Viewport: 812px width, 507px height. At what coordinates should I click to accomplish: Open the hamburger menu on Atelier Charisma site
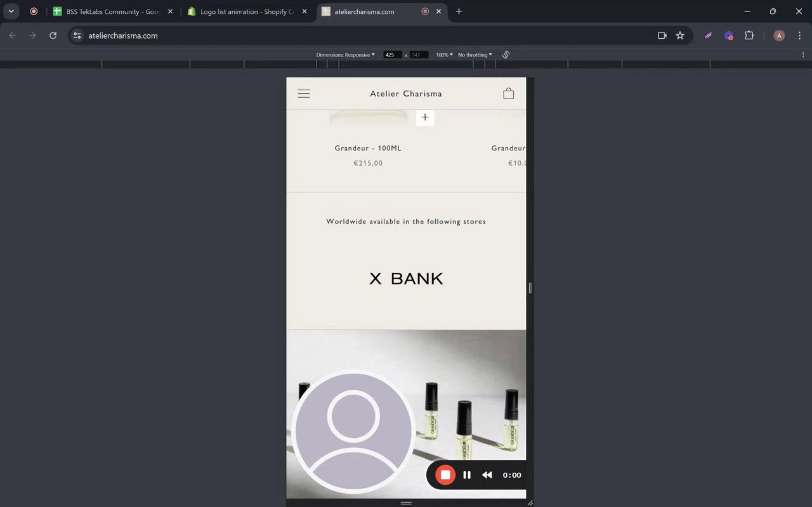[304, 93]
